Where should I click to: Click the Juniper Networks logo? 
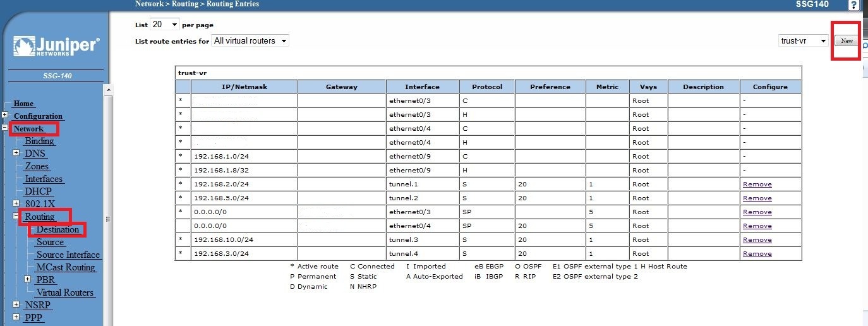(x=56, y=48)
